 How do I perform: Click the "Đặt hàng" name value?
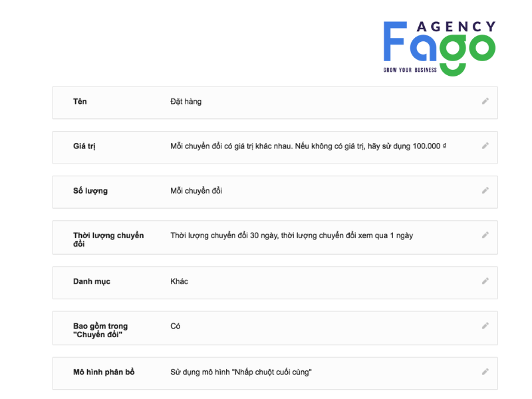tap(186, 102)
